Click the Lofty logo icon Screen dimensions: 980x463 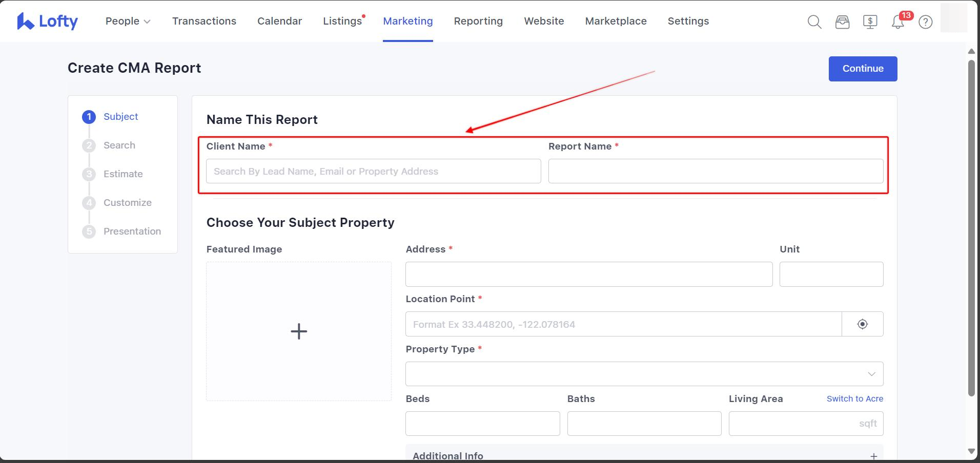(x=25, y=22)
